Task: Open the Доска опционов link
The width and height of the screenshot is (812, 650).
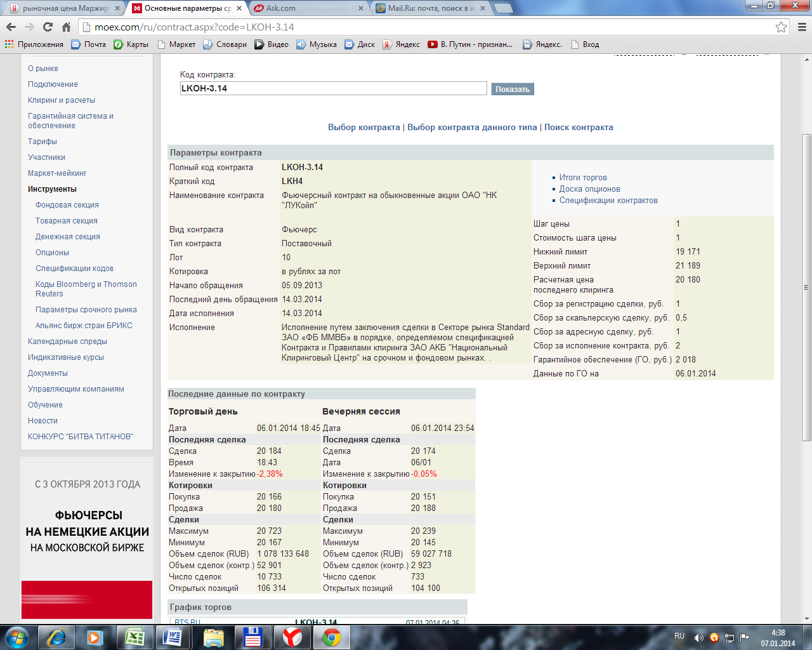Action: coord(590,189)
